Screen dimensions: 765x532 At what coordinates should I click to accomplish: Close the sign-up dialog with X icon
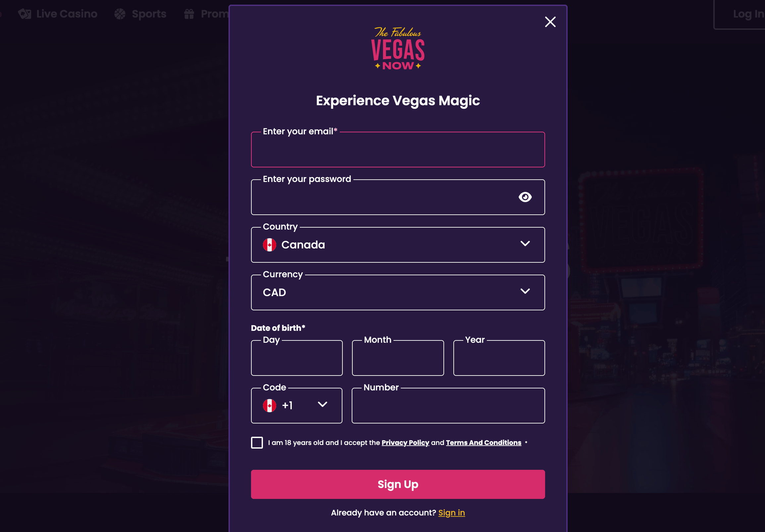coord(550,22)
